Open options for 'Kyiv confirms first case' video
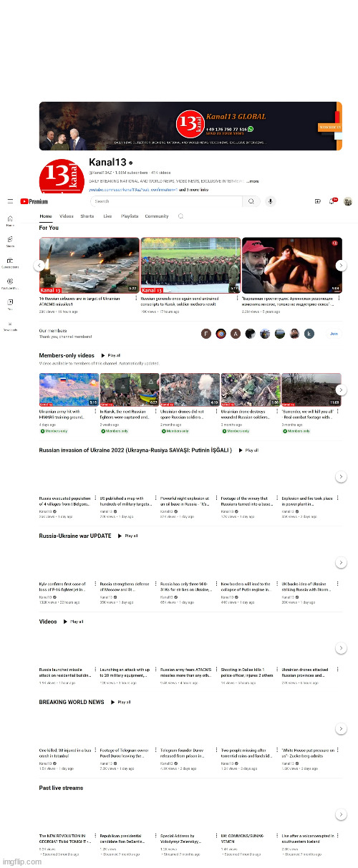The image size is (358, 868). coord(94,585)
